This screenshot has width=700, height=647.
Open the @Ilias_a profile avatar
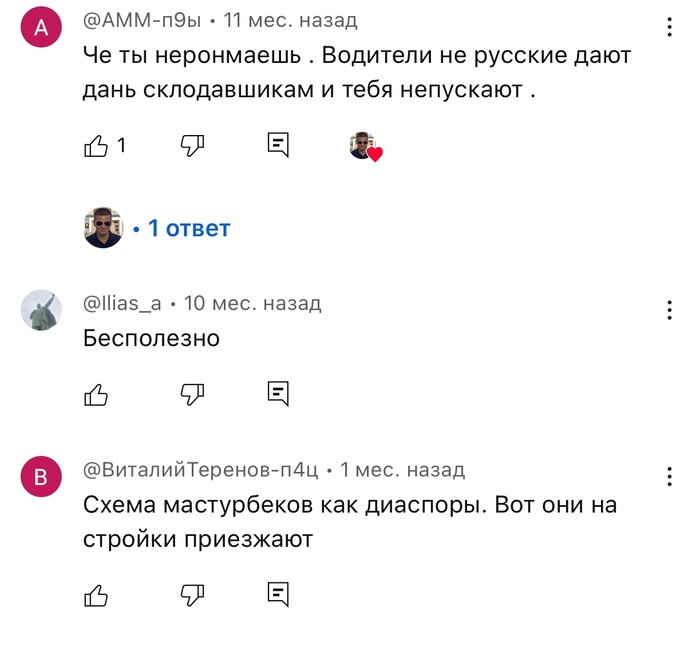click(x=41, y=310)
